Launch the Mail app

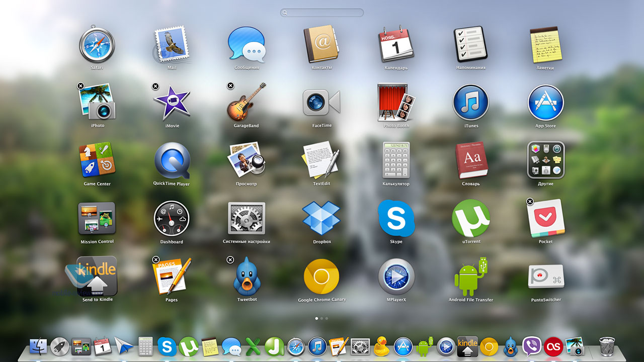172,45
